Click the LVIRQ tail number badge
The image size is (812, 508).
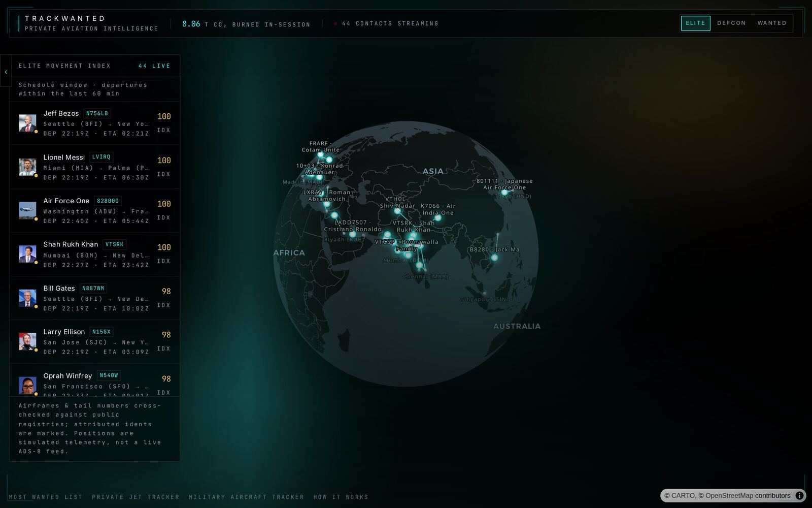[101, 157]
